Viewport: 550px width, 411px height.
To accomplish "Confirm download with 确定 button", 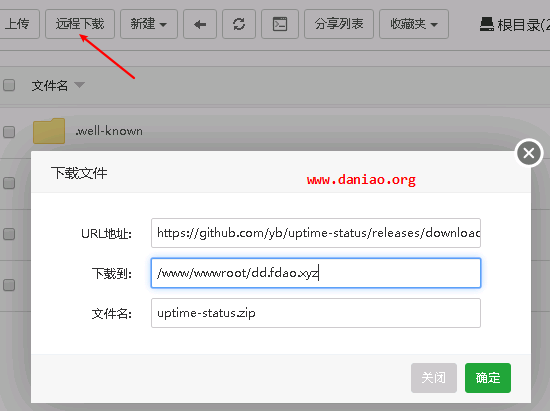I will [488, 378].
